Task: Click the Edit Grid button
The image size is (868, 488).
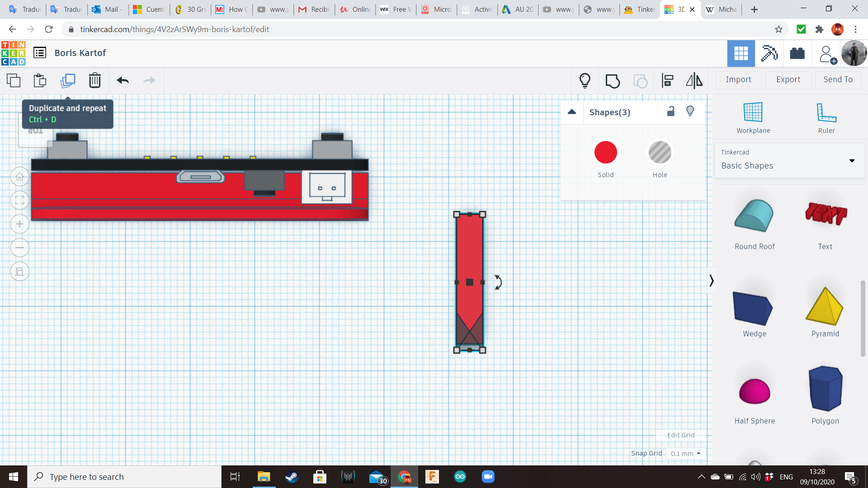Action: (x=680, y=435)
